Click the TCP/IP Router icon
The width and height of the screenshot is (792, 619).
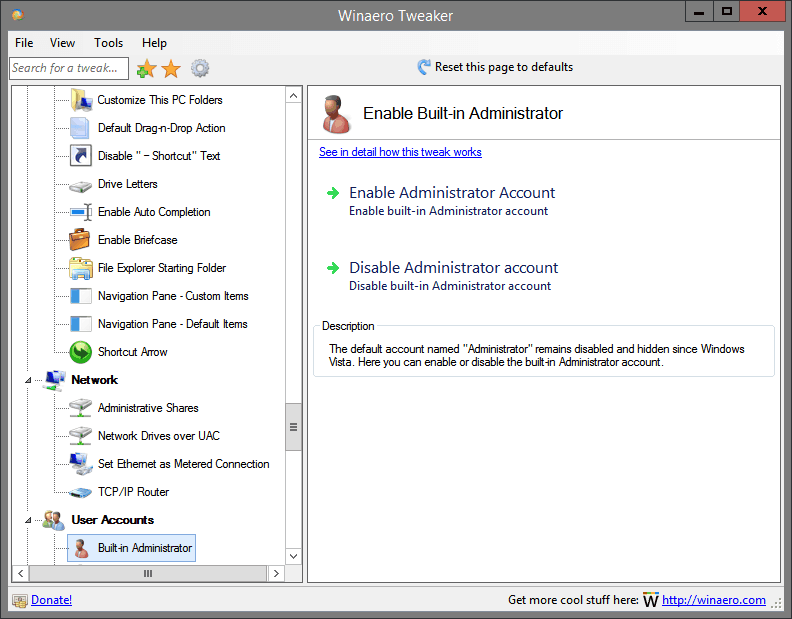(x=80, y=492)
